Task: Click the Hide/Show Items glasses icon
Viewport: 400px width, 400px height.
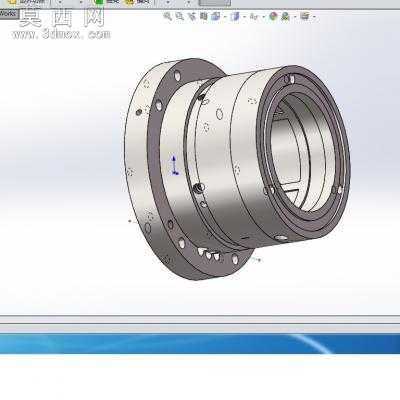Action: tap(255, 16)
